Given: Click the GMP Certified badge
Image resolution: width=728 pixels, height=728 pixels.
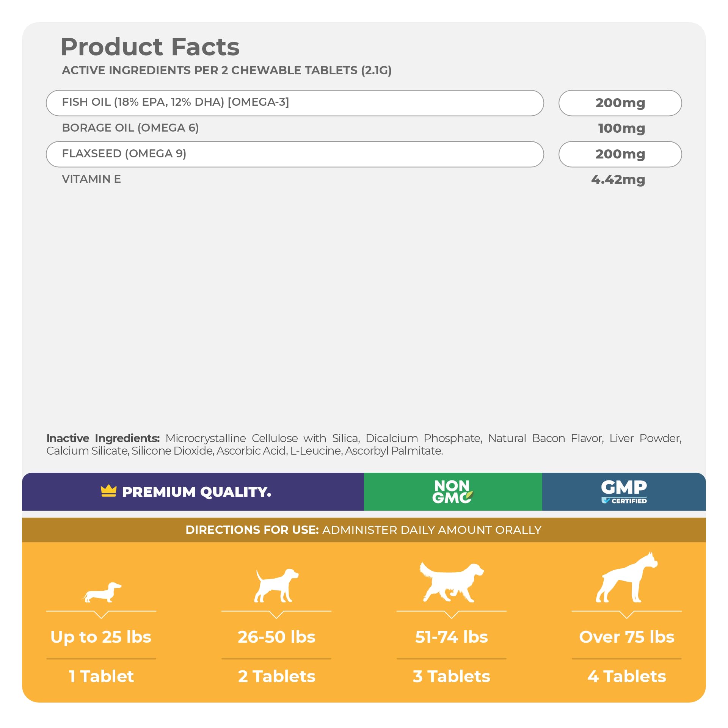Looking at the screenshot, I should pyautogui.click(x=624, y=491).
